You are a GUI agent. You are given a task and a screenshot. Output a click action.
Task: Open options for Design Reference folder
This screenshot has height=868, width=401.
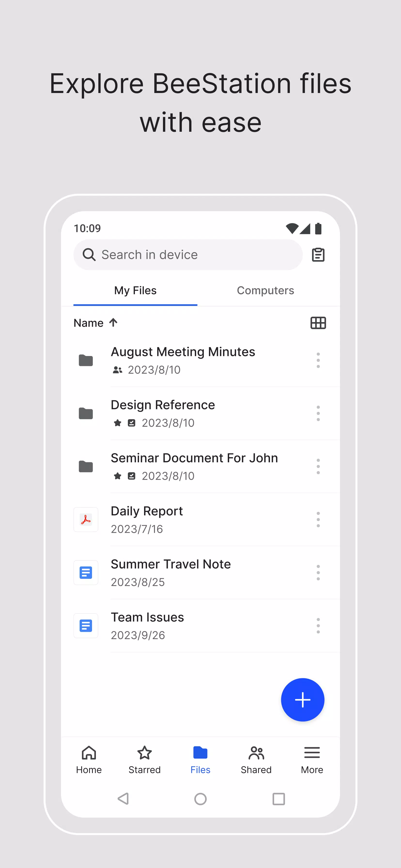(x=318, y=413)
